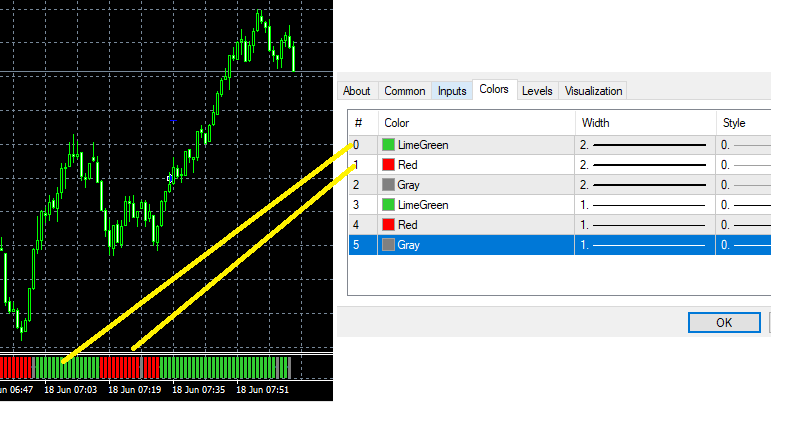Select row number 0 in the list
Image resolution: width=796 pixels, height=425 pixels.
coord(356,145)
